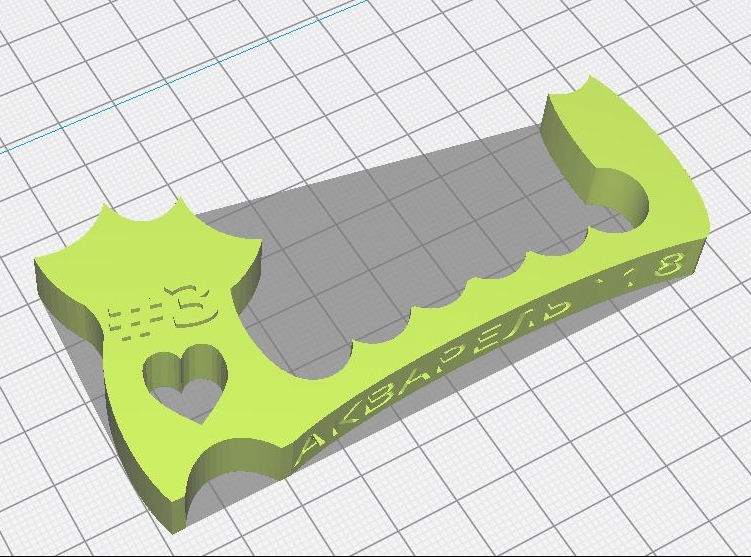Click the heart-shaped cutout in the model
Screen dimensions: 751x557
pyautogui.click(x=185, y=382)
